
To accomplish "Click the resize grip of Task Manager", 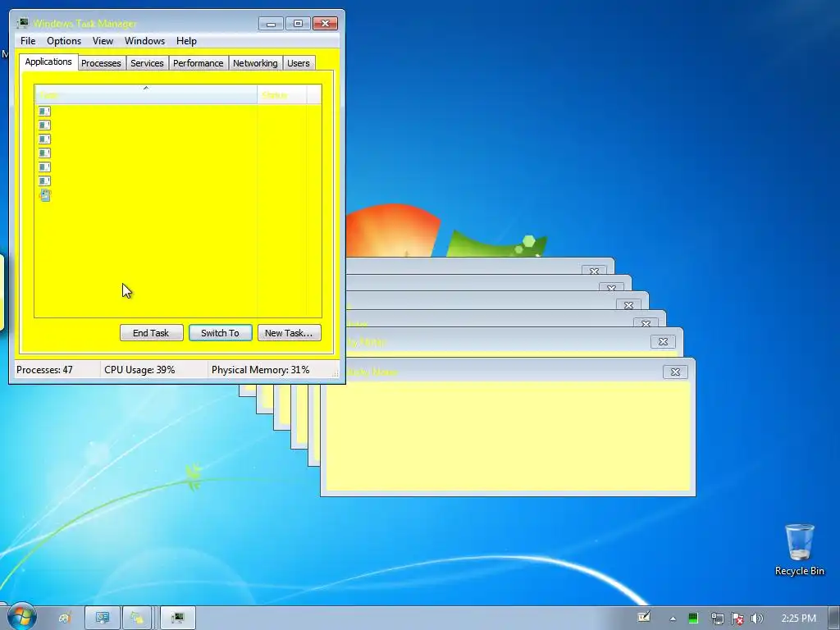I will (336, 373).
